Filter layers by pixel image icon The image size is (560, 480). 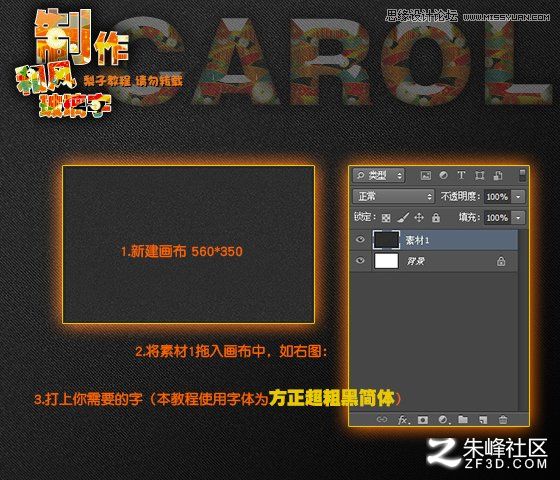pyautogui.click(x=425, y=175)
